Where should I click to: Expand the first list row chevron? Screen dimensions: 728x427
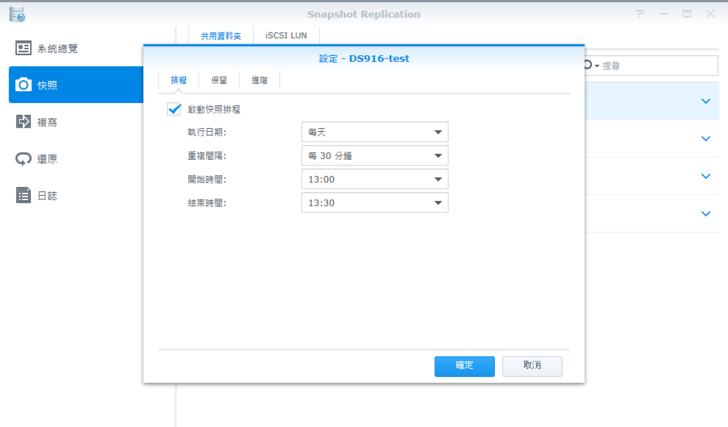pyautogui.click(x=706, y=101)
